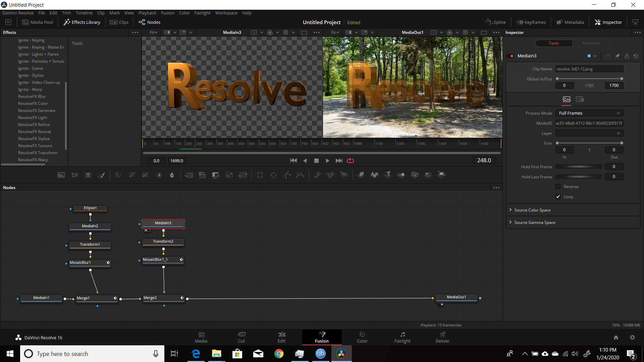
Task: Select the Merge2 node
Action: [x=163, y=298]
